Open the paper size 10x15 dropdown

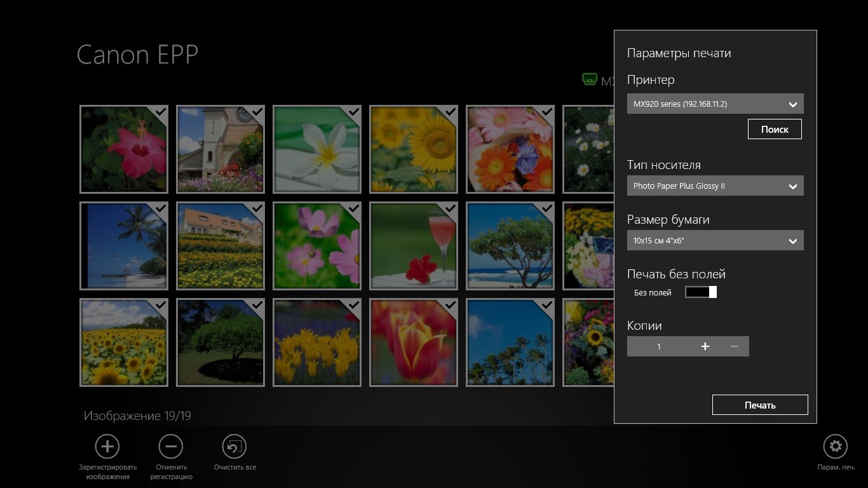click(715, 241)
